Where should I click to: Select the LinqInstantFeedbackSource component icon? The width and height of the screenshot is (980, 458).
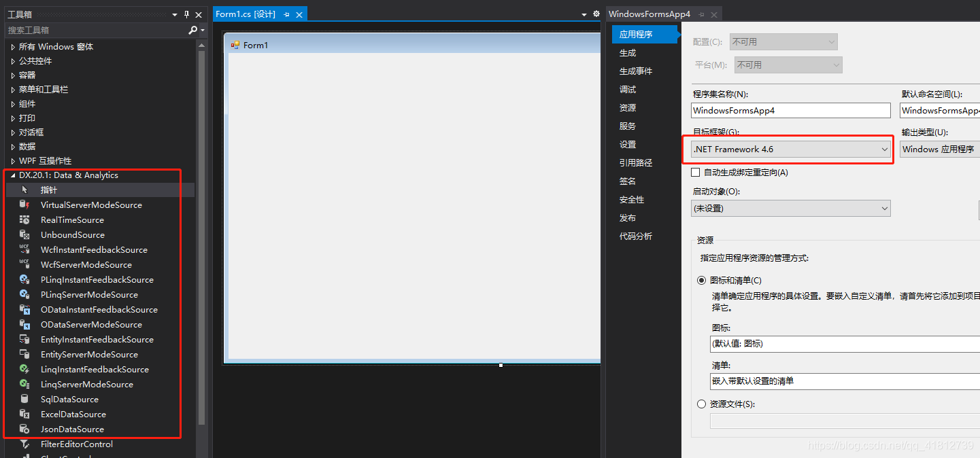24,369
